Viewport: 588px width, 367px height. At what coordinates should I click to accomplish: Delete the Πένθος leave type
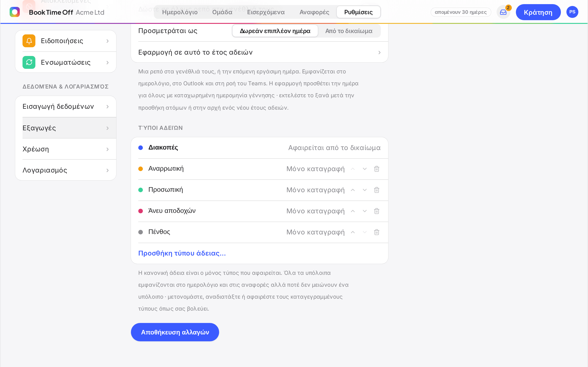tap(377, 232)
